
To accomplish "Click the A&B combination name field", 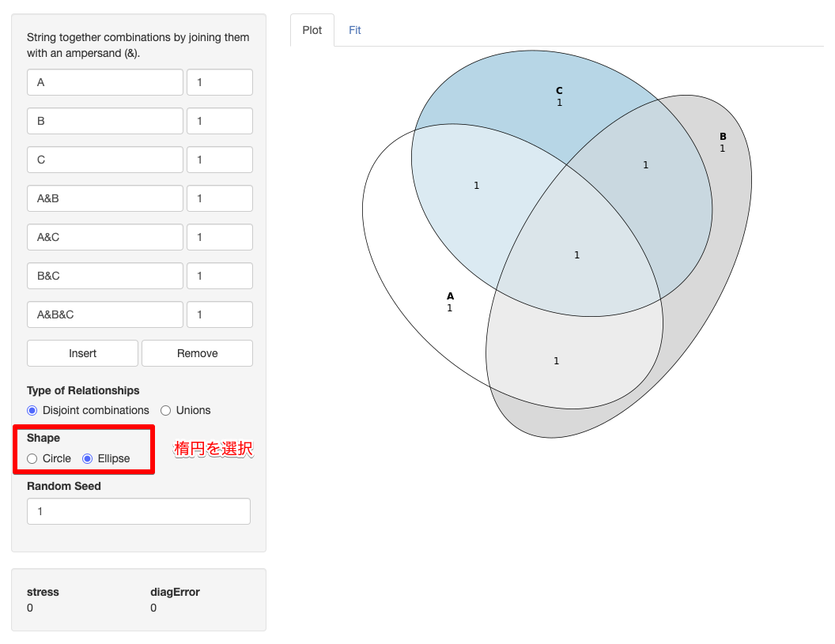I will click(x=105, y=198).
